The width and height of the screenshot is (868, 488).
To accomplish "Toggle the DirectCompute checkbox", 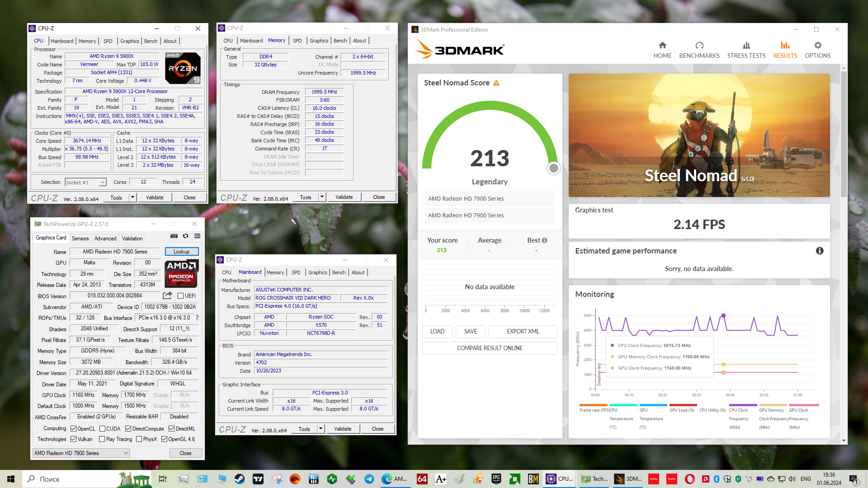I will (128, 429).
